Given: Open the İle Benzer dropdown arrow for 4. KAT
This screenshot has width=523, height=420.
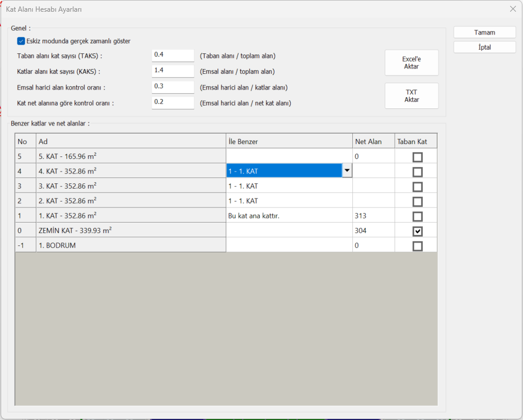Looking at the screenshot, I should (347, 171).
